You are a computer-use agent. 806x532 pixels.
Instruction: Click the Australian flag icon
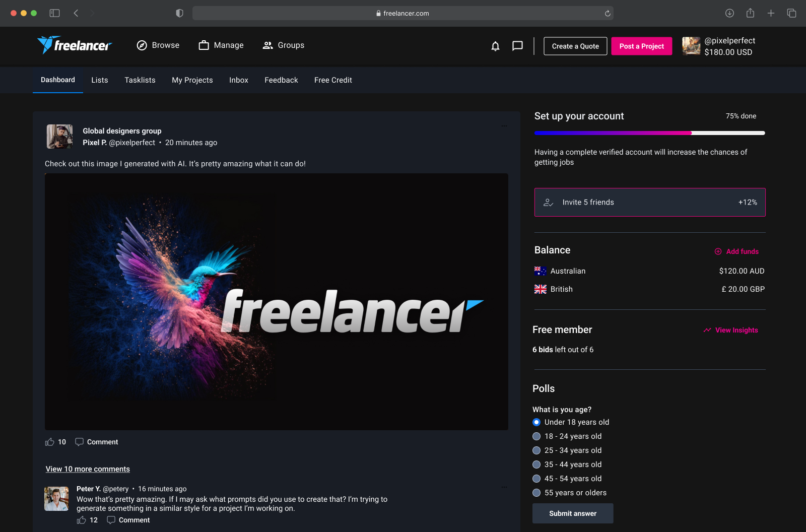point(541,271)
